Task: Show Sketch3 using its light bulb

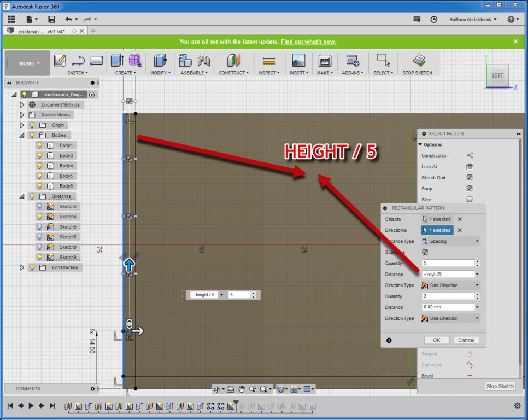Action: click(x=40, y=206)
